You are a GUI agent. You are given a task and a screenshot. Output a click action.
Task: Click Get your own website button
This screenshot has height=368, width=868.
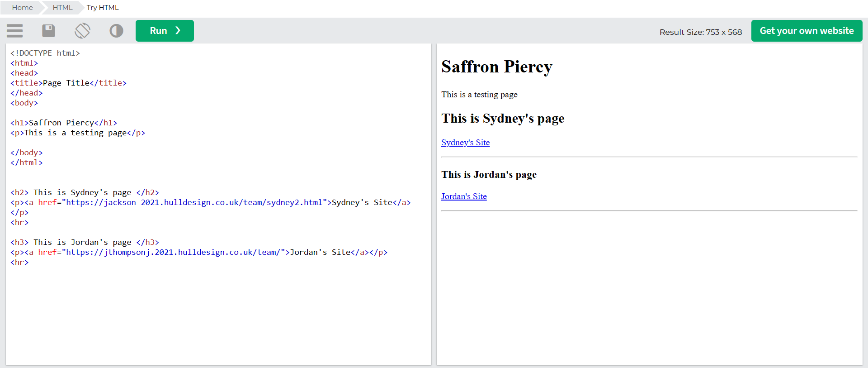point(806,31)
